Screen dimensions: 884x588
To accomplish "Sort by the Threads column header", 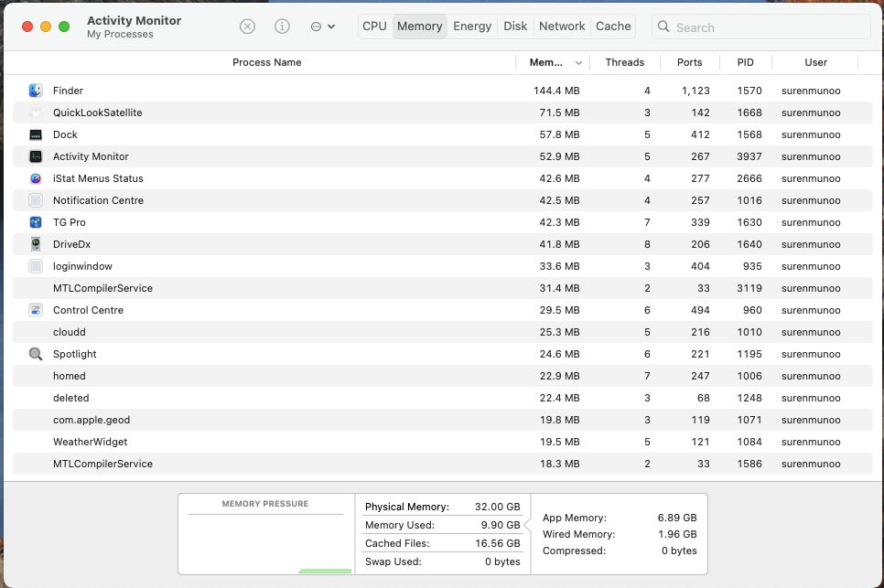I will click(x=625, y=62).
